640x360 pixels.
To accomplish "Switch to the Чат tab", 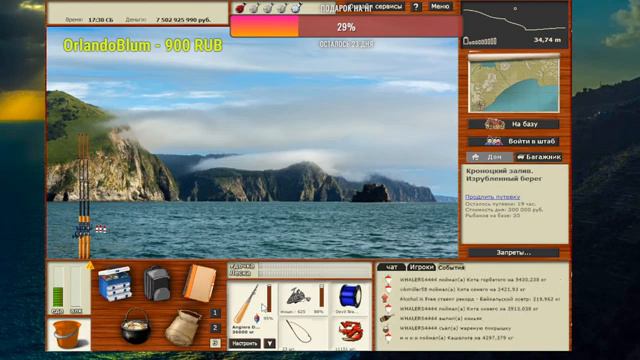I will (391, 267).
